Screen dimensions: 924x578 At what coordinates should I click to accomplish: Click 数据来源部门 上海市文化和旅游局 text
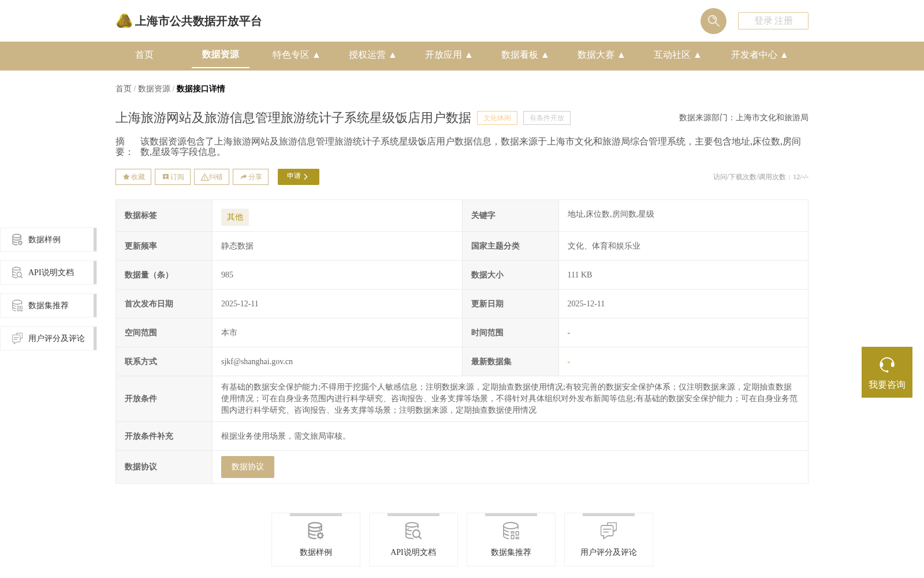click(744, 118)
